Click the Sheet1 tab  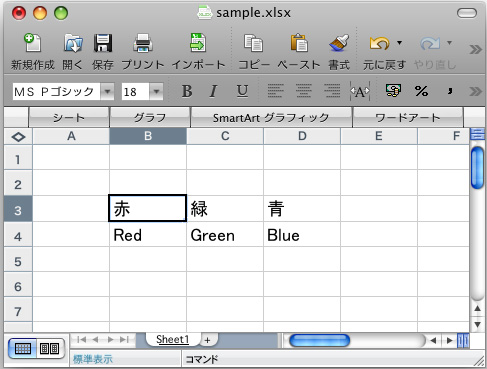tap(173, 339)
